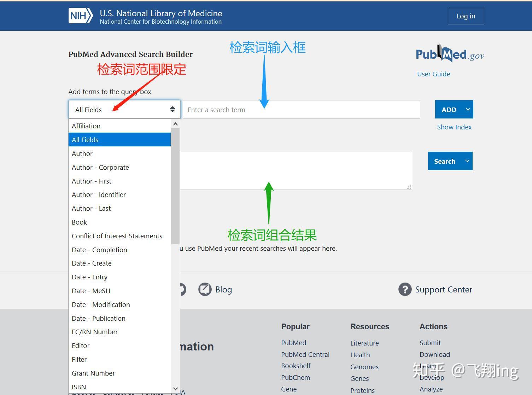The image size is (532, 395).
Task: Open Submit link under Actions
Action: coord(430,343)
